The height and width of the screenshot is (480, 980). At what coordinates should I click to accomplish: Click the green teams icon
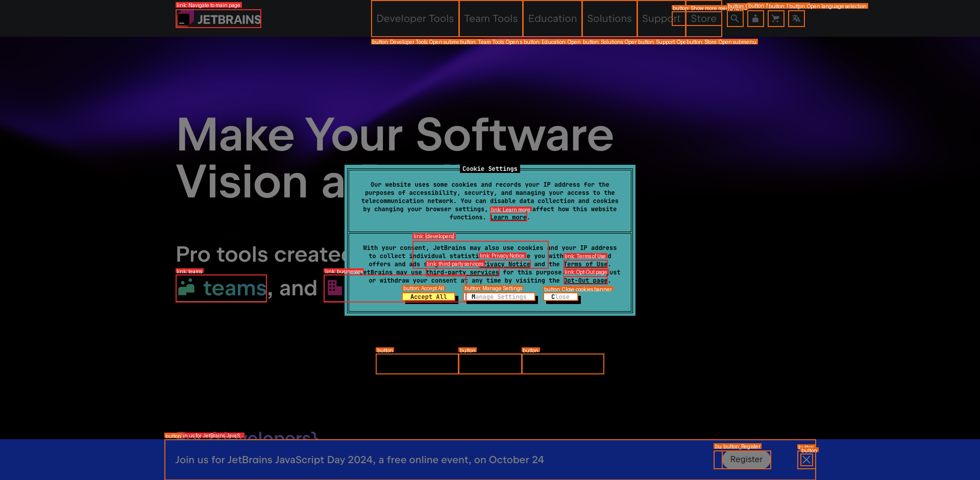click(x=187, y=288)
